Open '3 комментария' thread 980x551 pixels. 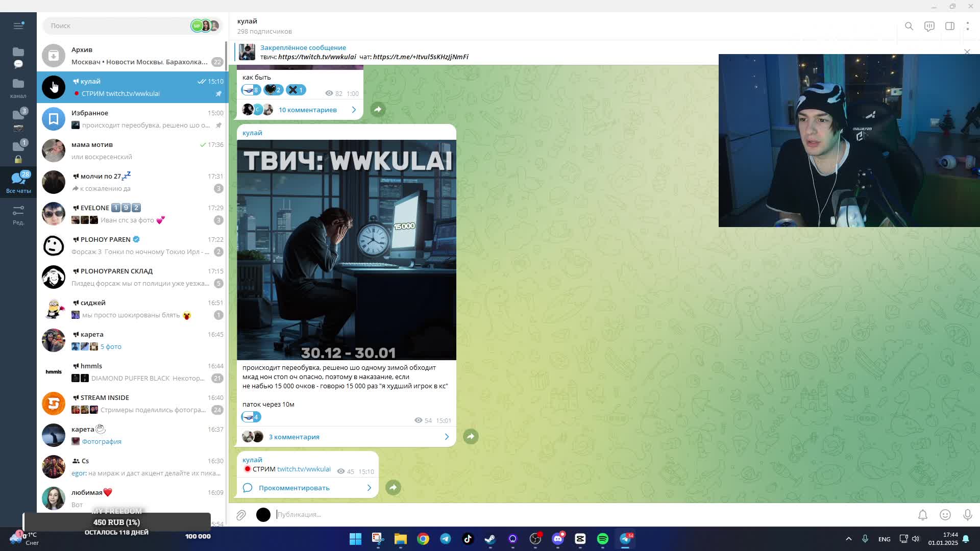(346, 437)
